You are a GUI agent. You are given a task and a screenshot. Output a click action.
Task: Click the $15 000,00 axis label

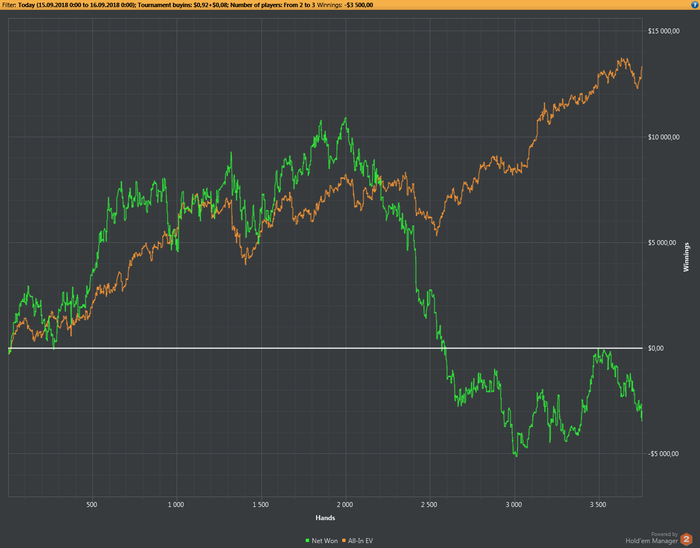664,31
